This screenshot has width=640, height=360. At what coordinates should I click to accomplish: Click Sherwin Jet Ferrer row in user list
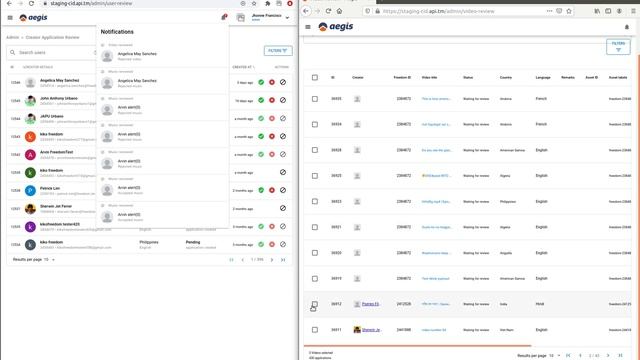[149, 209]
